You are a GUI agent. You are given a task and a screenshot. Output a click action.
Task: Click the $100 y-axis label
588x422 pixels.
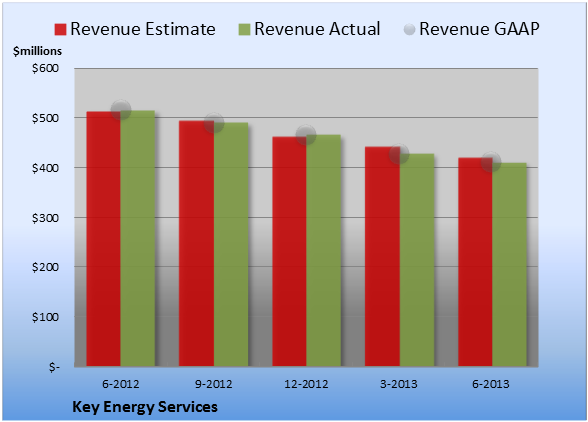(x=45, y=317)
